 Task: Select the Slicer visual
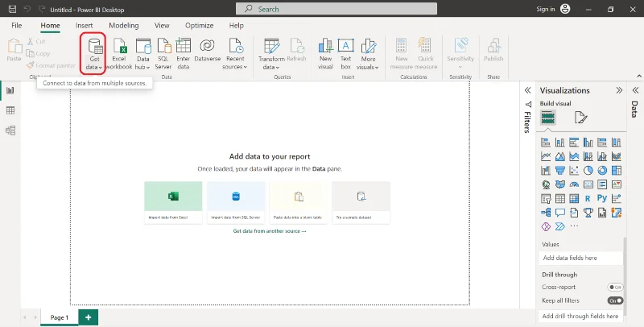[546, 199]
